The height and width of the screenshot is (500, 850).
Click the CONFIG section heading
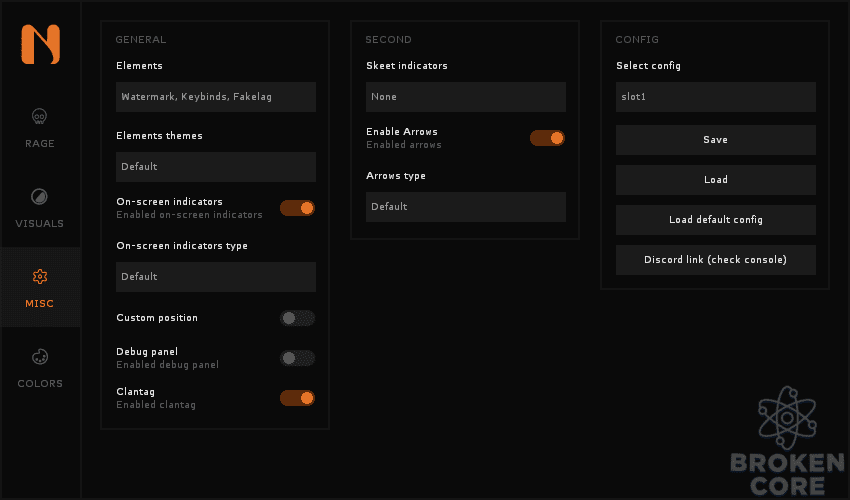pyautogui.click(x=637, y=40)
